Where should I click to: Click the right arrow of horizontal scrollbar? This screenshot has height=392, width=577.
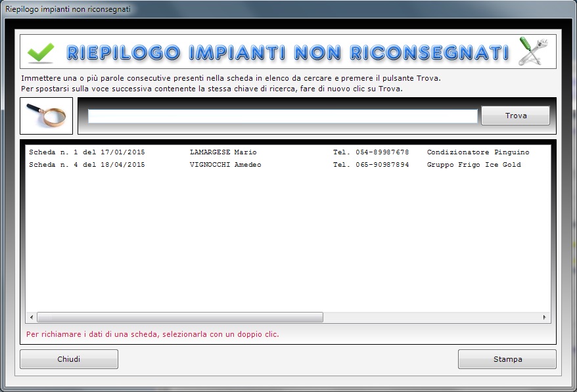point(545,317)
